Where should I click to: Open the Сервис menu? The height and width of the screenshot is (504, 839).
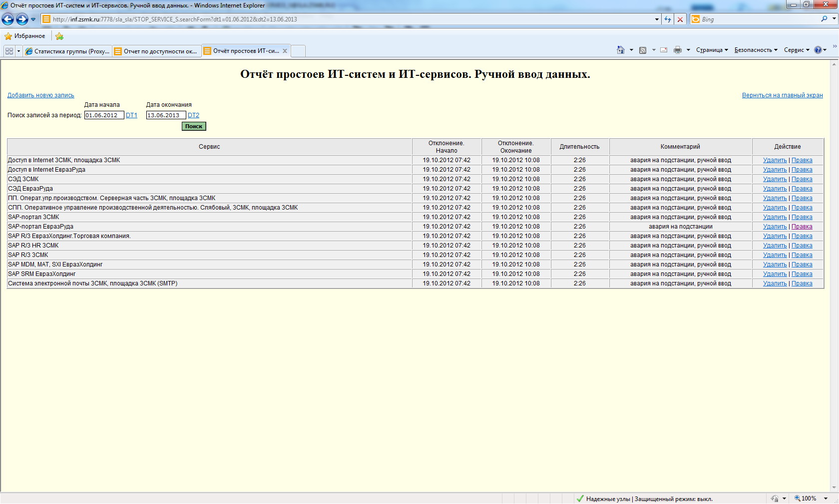point(797,50)
